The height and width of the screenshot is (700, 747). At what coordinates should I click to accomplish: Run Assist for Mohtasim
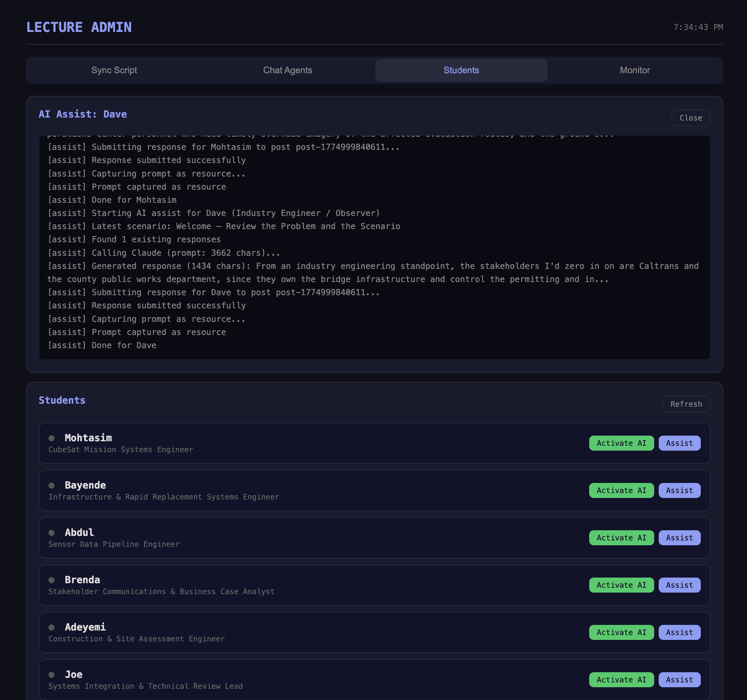[x=679, y=443]
